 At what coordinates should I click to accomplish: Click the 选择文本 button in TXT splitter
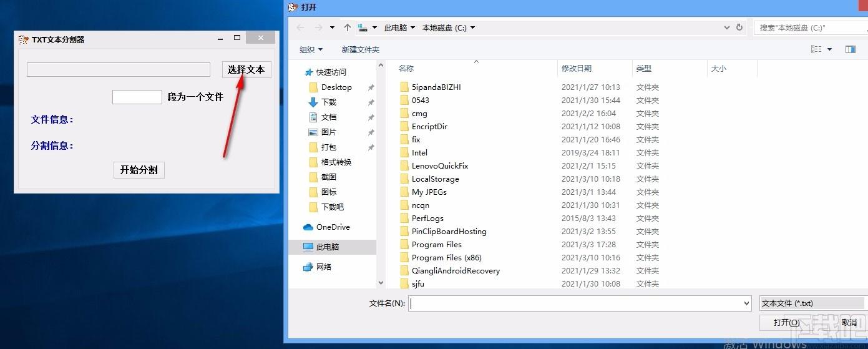(x=246, y=70)
